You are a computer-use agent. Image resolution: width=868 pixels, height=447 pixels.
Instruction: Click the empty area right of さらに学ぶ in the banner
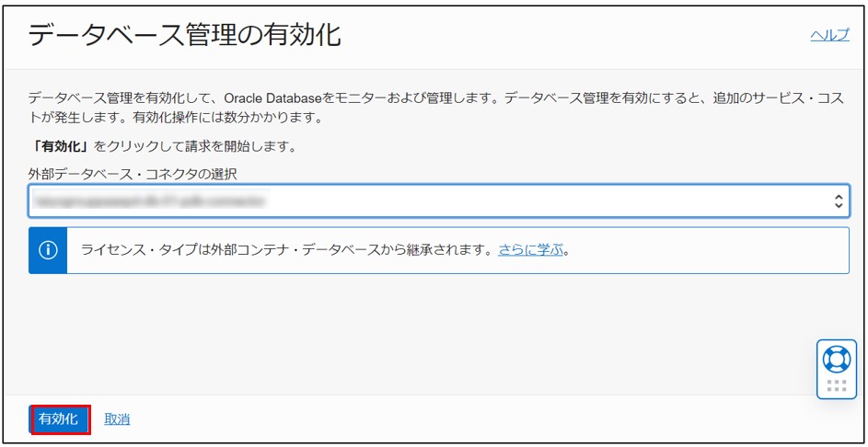click(x=709, y=250)
